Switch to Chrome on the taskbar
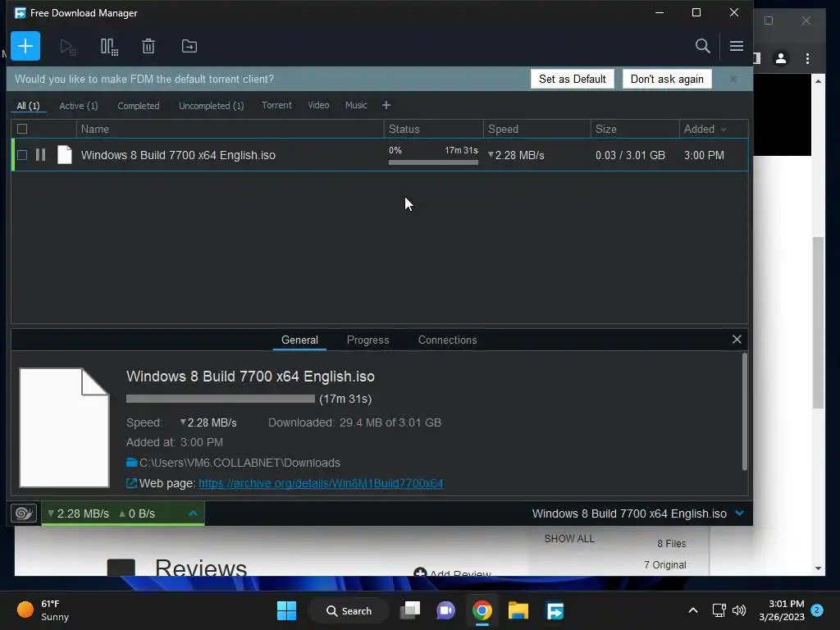This screenshot has width=840, height=630. click(482, 610)
